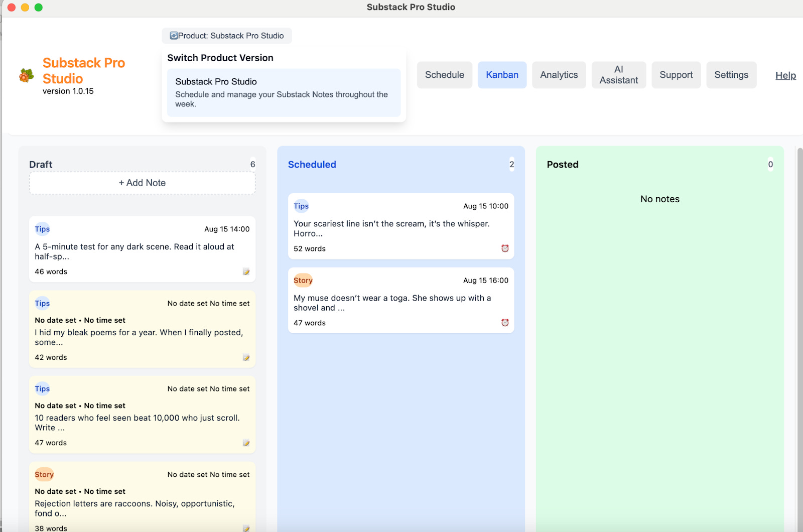Viewport: 803px width, 532px height.
Task: Click the green macOS zoom button
Action: 39,7
